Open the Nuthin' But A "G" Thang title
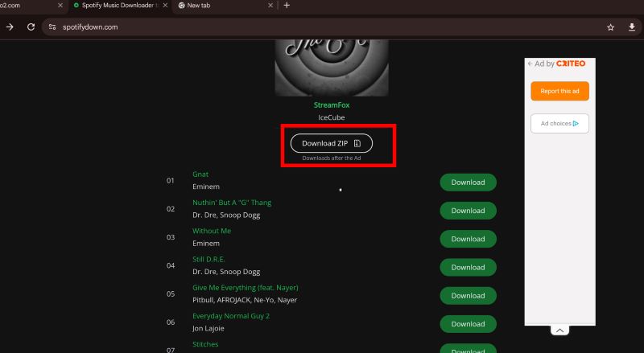The height and width of the screenshot is (353, 644). tap(232, 203)
